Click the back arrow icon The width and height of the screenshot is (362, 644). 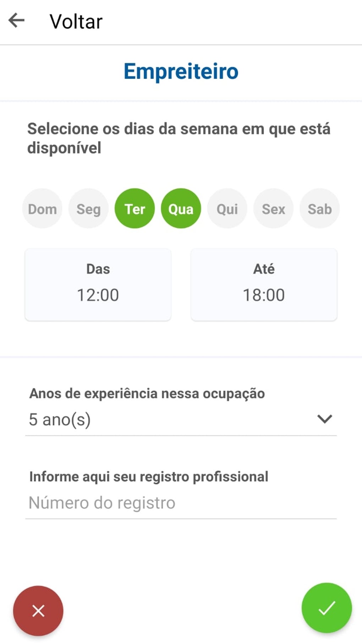pyautogui.click(x=16, y=20)
